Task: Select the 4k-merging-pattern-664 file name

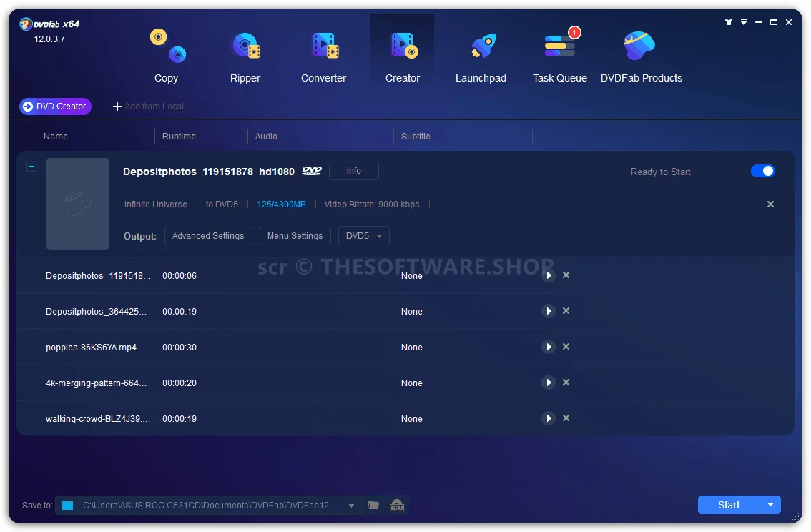Action: click(x=97, y=383)
